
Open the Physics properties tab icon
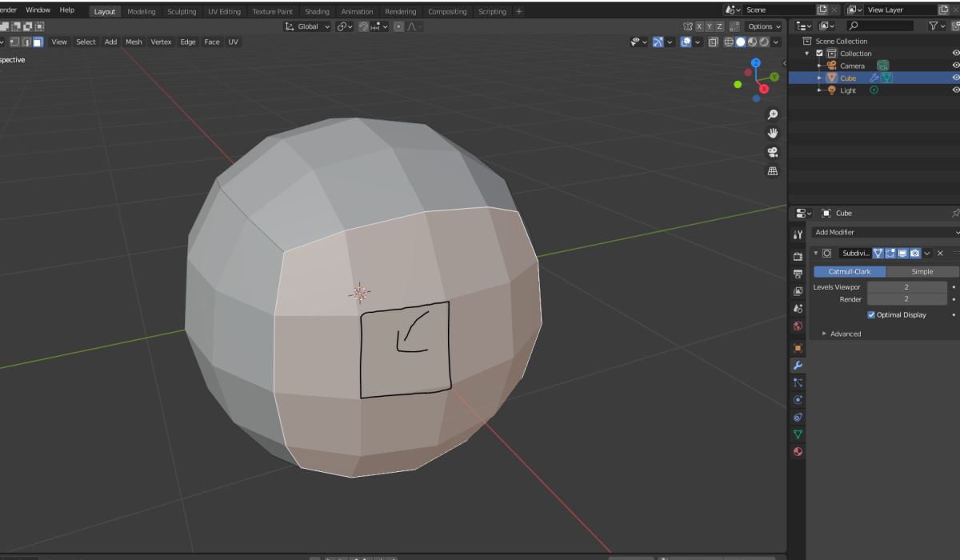798,399
